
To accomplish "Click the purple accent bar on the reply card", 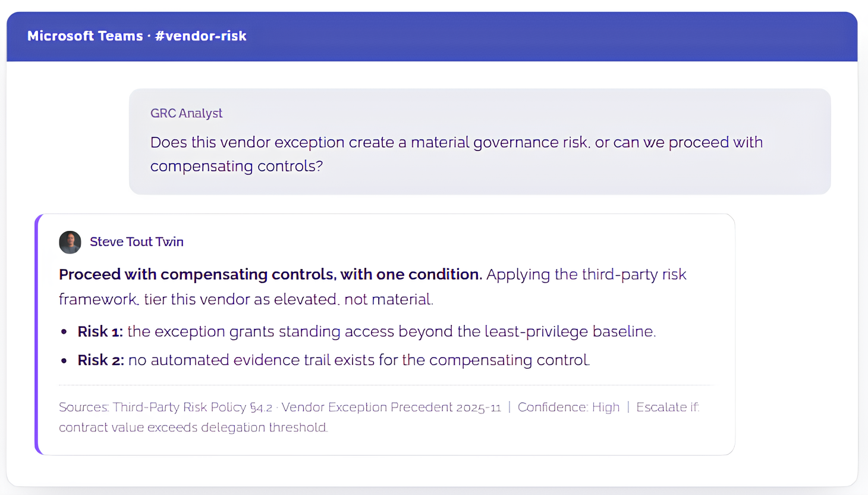I will coord(37,334).
